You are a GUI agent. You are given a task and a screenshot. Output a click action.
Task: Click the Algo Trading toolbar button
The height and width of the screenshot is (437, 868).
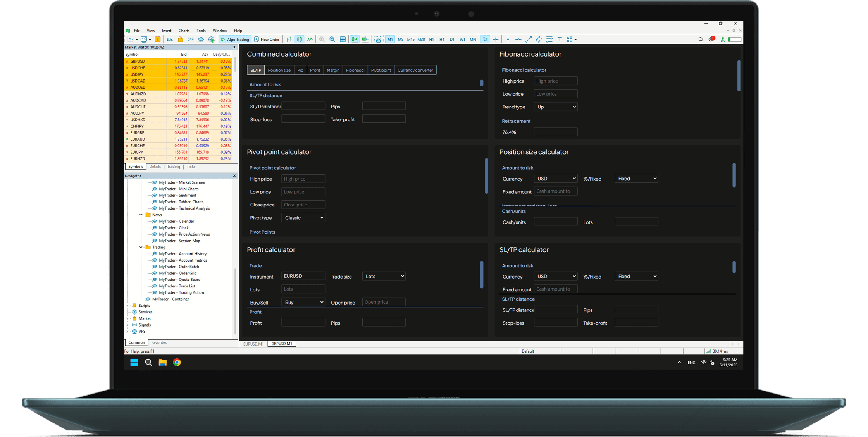tap(235, 40)
